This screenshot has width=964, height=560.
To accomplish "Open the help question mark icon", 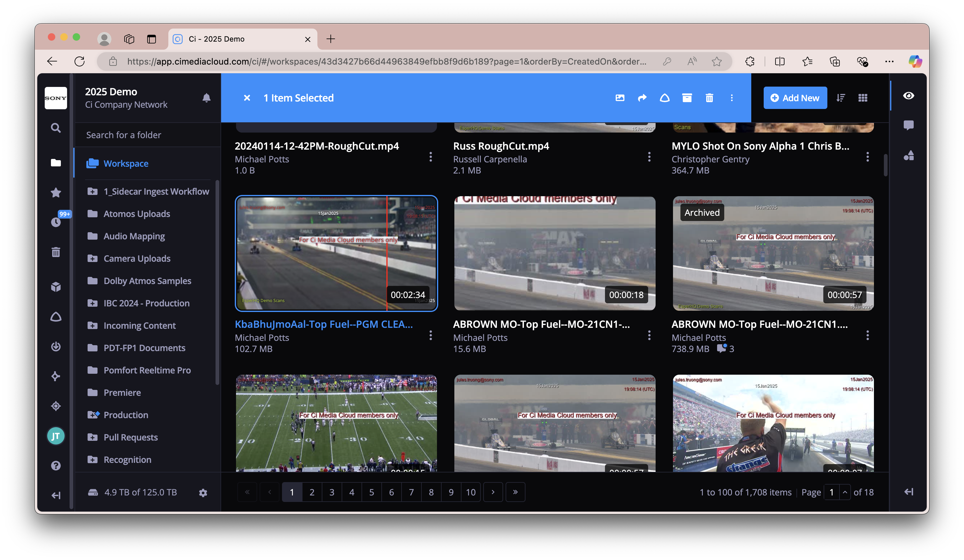I will [56, 465].
